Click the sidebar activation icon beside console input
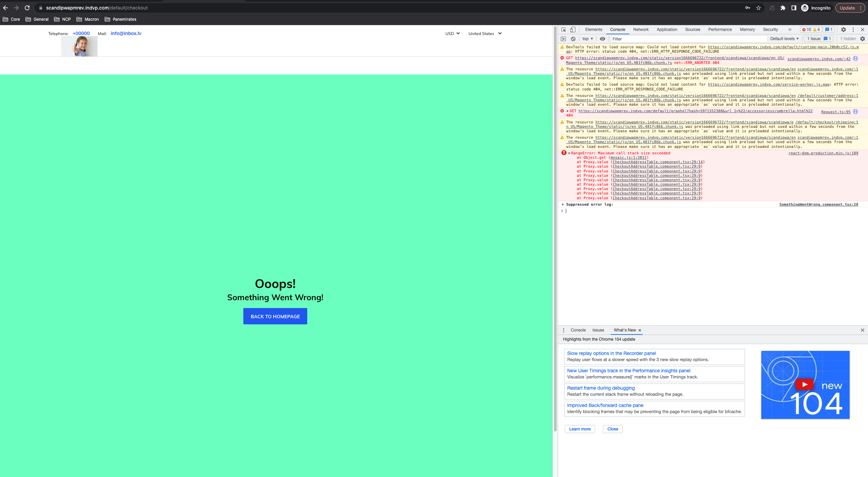 coord(563,39)
